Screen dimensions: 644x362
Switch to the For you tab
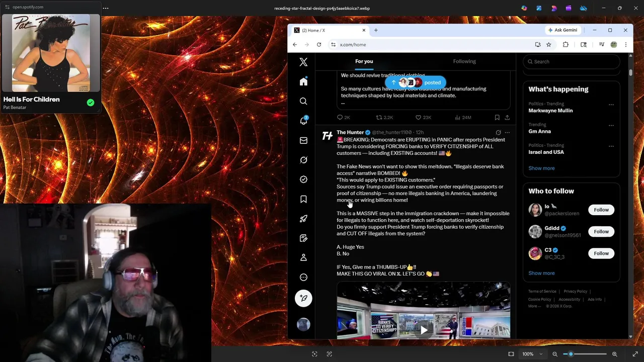pos(364,61)
